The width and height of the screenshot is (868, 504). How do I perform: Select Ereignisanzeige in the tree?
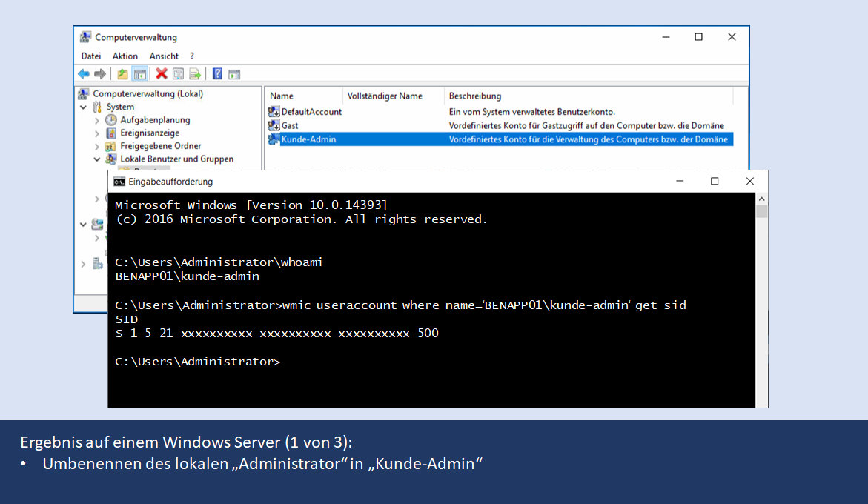(150, 133)
